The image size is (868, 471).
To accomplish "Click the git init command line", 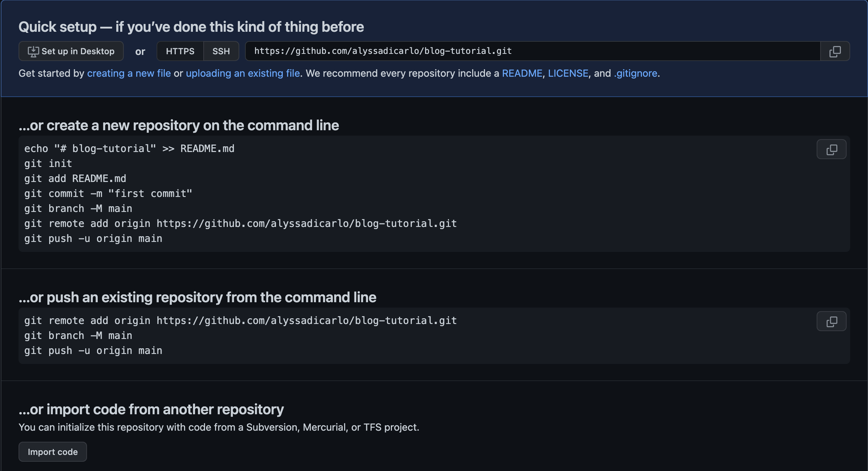I will pyautogui.click(x=48, y=164).
